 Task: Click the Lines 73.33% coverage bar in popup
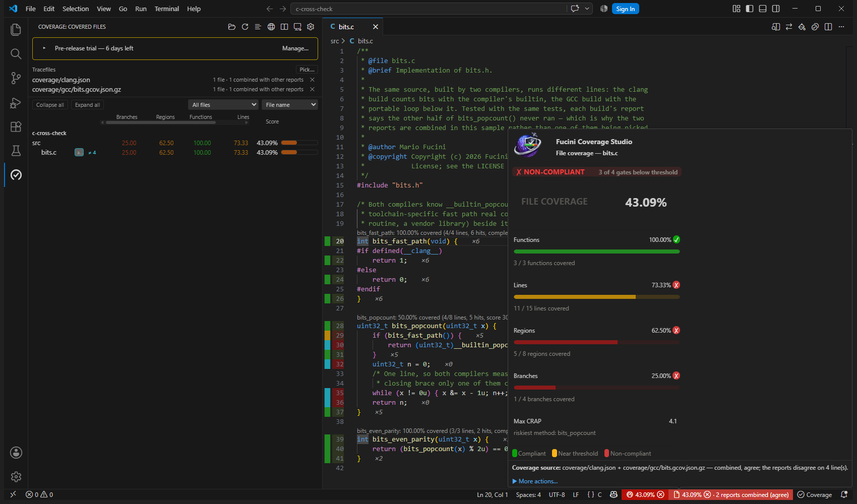[596, 297]
